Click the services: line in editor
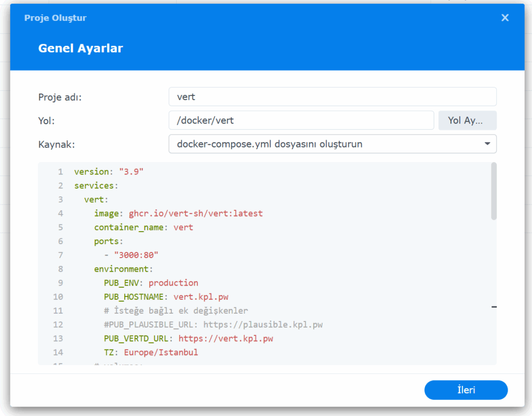The height and width of the screenshot is (416, 532). click(x=96, y=186)
